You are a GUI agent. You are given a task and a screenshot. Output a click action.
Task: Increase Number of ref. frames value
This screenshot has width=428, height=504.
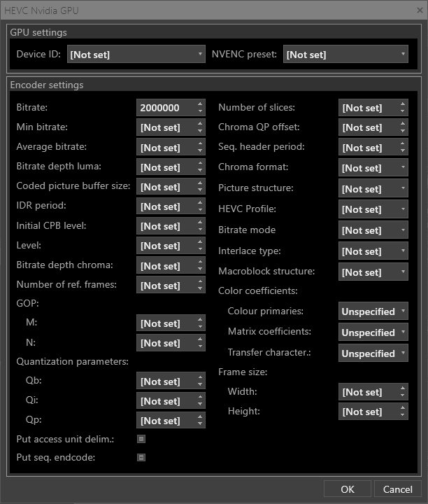200,281
